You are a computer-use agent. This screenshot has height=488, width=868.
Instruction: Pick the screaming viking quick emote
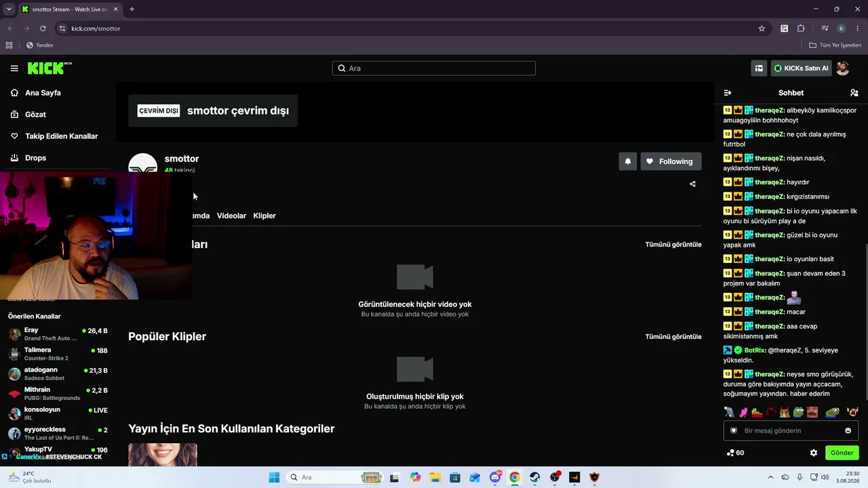click(x=852, y=411)
